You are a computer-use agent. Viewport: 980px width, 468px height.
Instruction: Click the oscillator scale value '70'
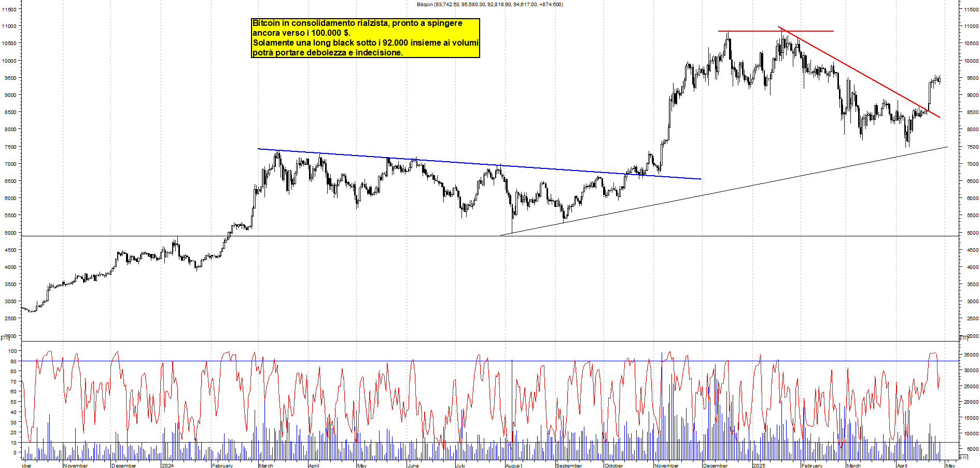(13, 382)
